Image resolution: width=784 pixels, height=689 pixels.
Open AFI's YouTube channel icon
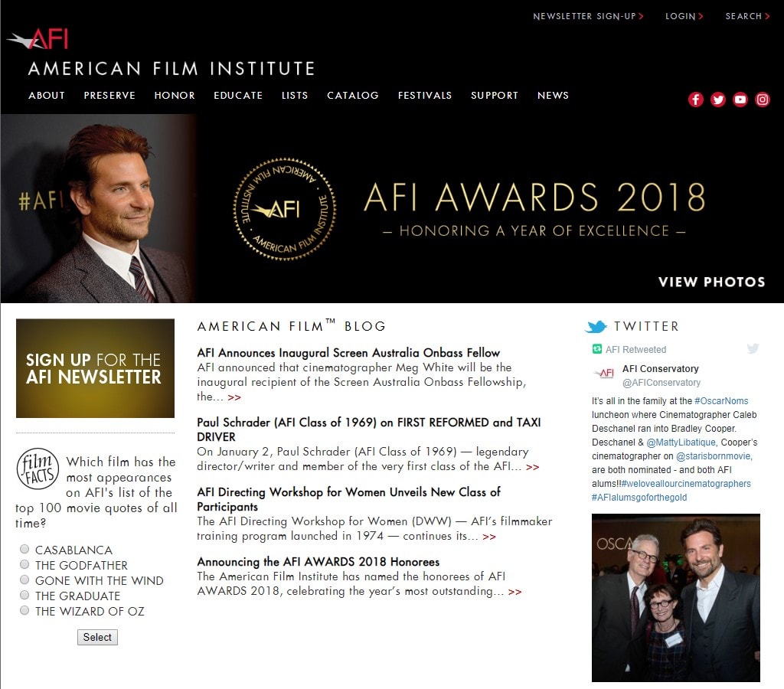click(x=740, y=100)
